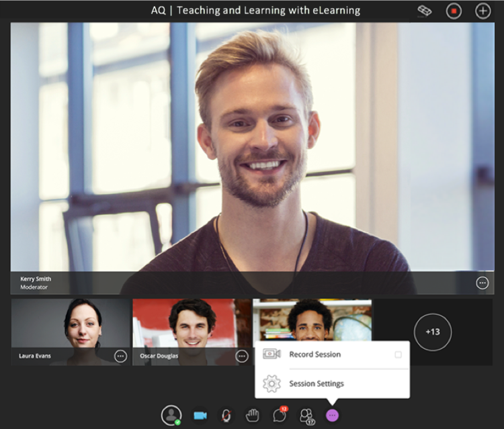Close the purple more options menu
504x429 pixels.
(x=333, y=416)
